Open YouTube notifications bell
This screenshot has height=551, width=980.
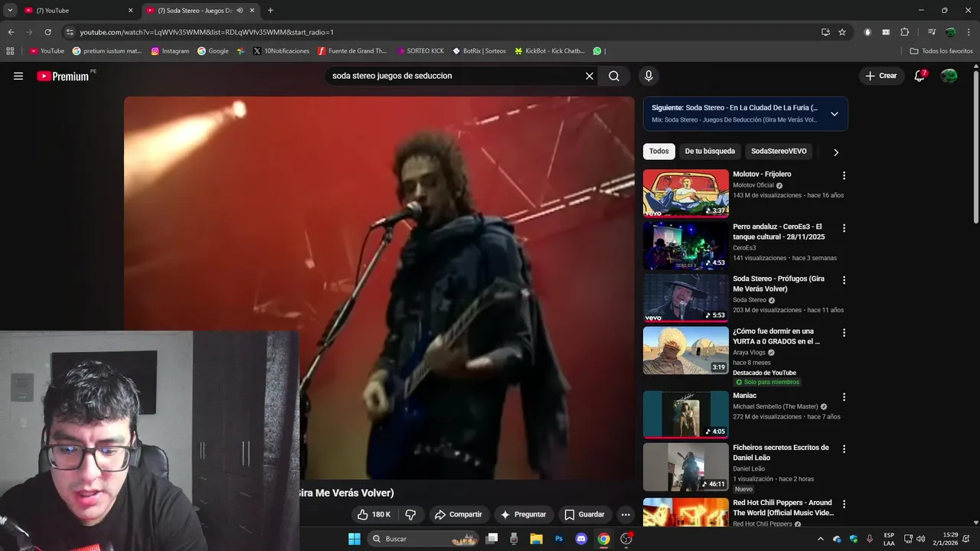(x=920, y=76)
